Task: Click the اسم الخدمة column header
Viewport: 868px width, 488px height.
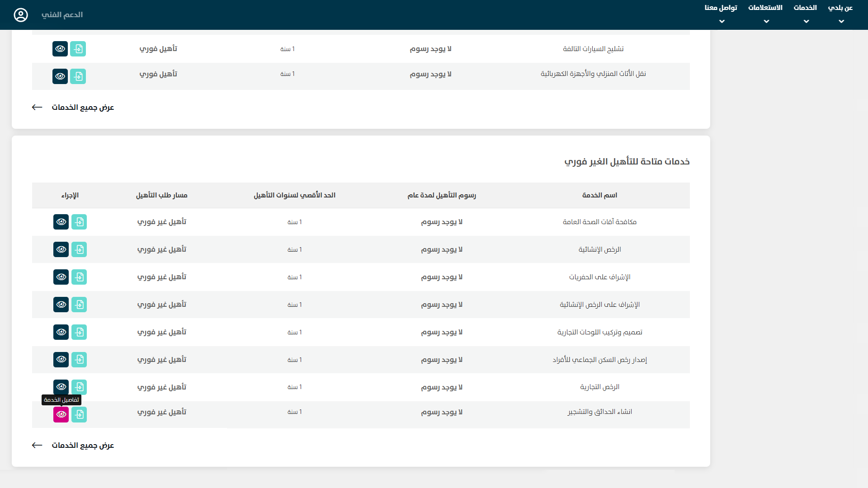Action: [x=599, y=195]
